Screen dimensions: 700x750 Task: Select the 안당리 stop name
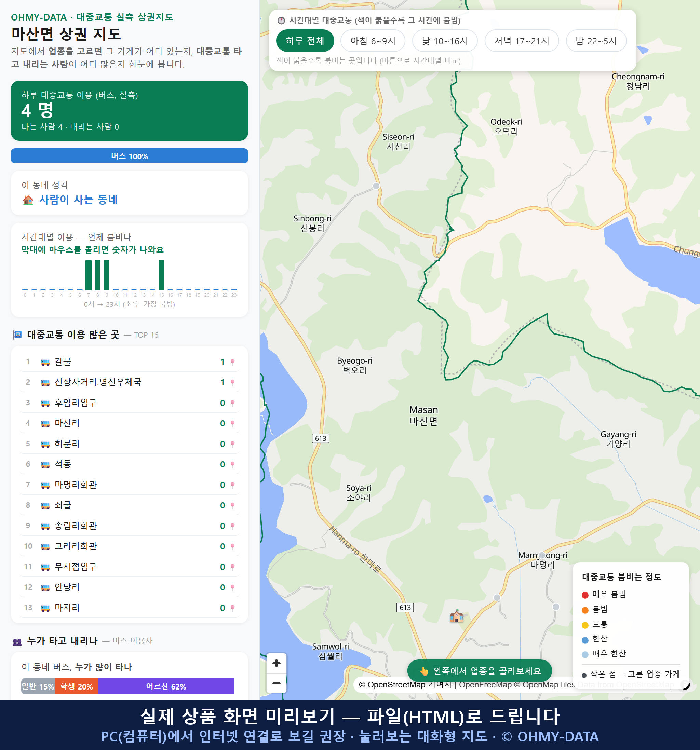click(67, 587)
